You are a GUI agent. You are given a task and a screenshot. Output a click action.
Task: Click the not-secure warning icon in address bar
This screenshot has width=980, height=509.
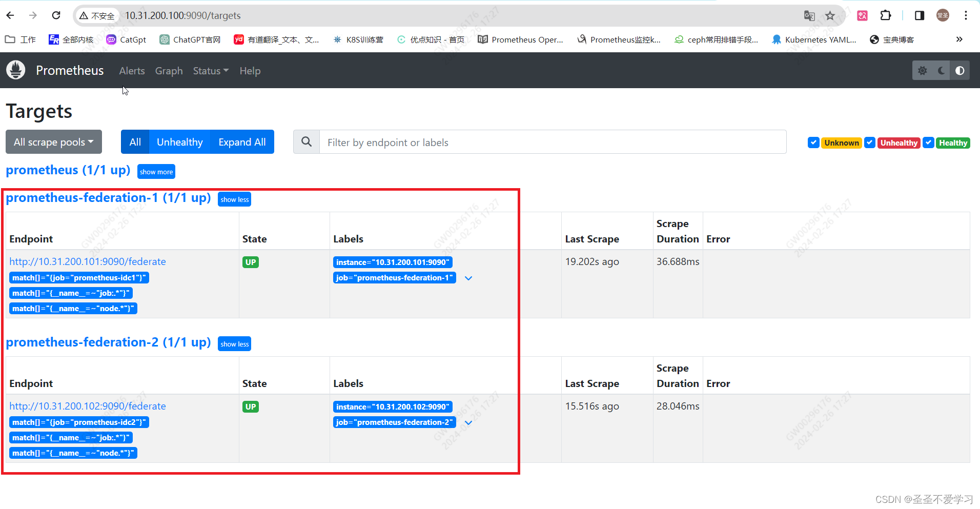coord(84,16)
